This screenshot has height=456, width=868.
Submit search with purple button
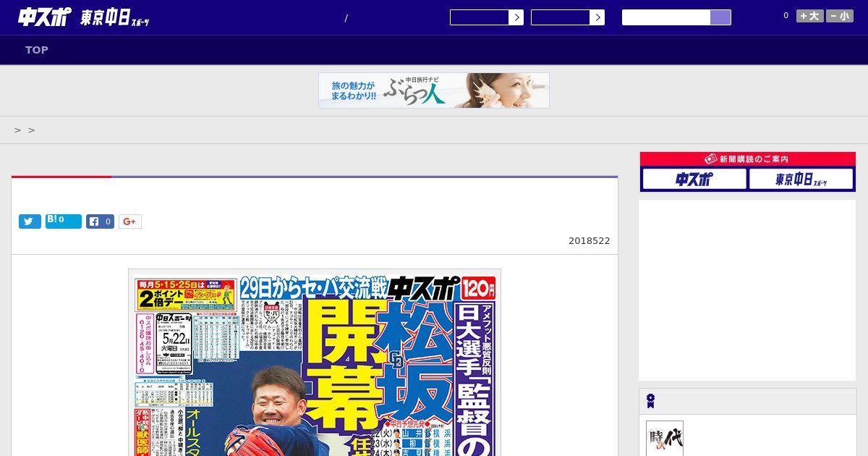click(x=720, y=17)
